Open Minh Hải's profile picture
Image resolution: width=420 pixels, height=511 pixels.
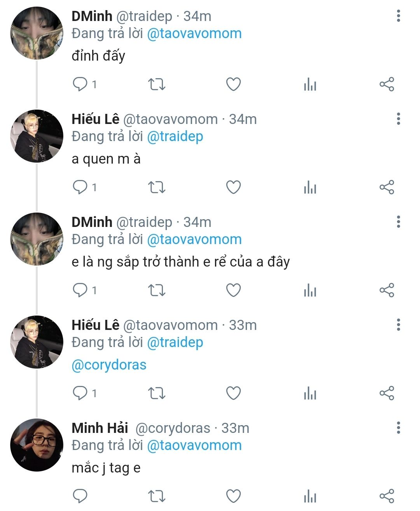click(x=37, y=445)
